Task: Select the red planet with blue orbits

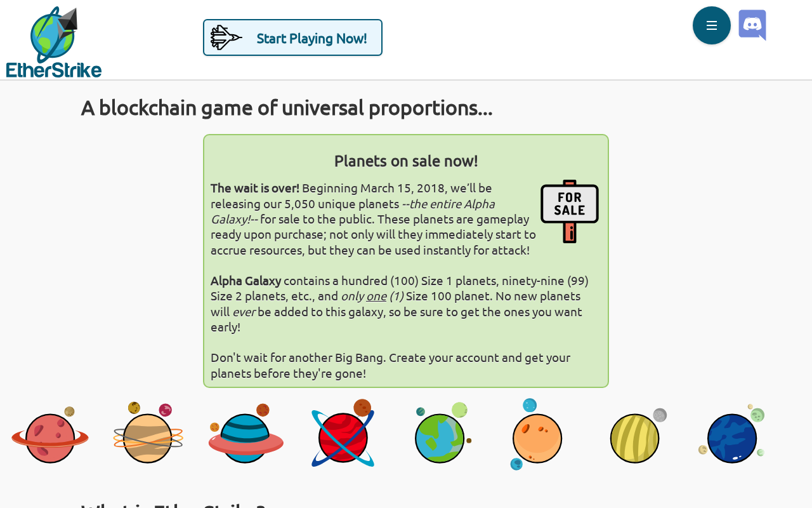Action: click(343, 433)
